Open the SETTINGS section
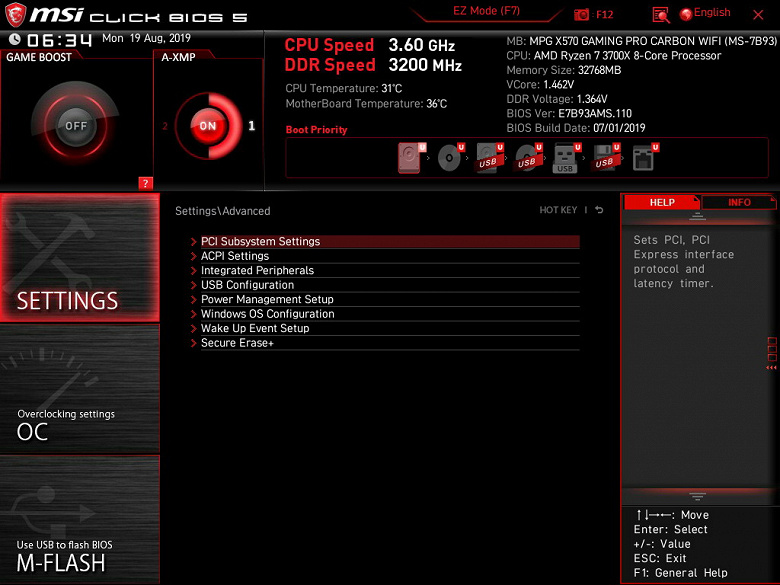Screen dimensions: 780x585 [80, 257]
